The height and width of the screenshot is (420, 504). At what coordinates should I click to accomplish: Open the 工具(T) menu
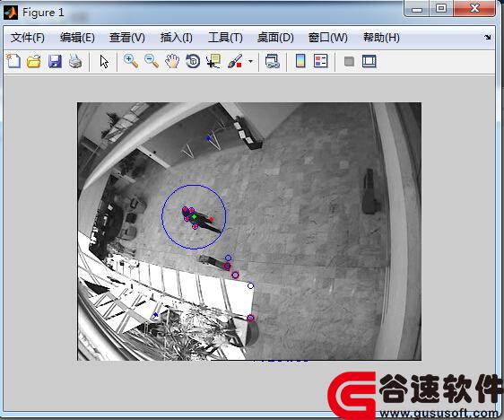coord(225,38)
